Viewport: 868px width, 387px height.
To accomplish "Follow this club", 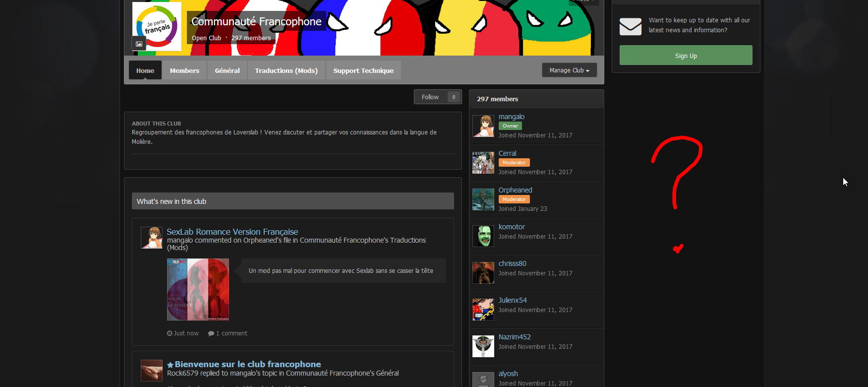I will pyautogui.click(x=430, y=97).
